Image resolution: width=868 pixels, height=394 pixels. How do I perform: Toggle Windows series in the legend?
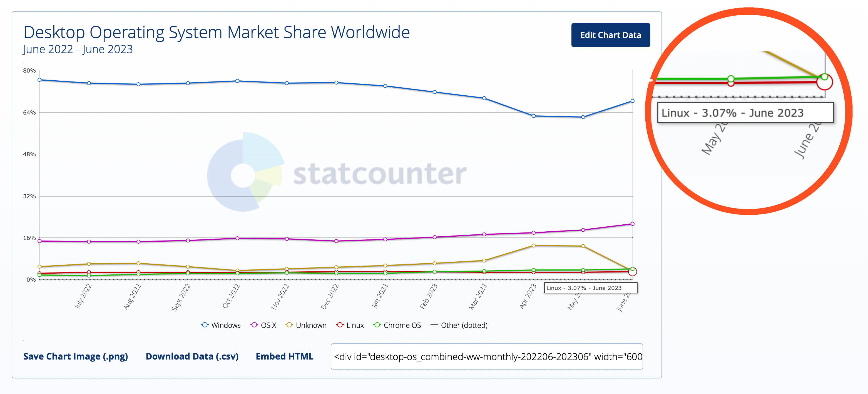(x=221, y=325)
